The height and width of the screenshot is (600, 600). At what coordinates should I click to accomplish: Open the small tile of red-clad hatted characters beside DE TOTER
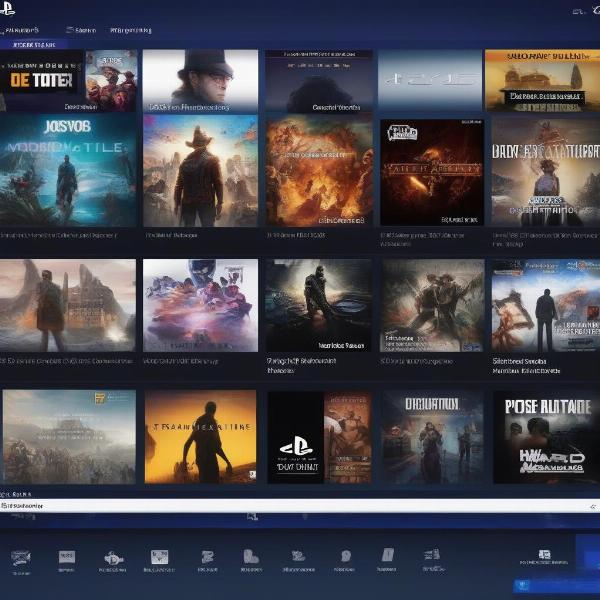tap(111, 80)
